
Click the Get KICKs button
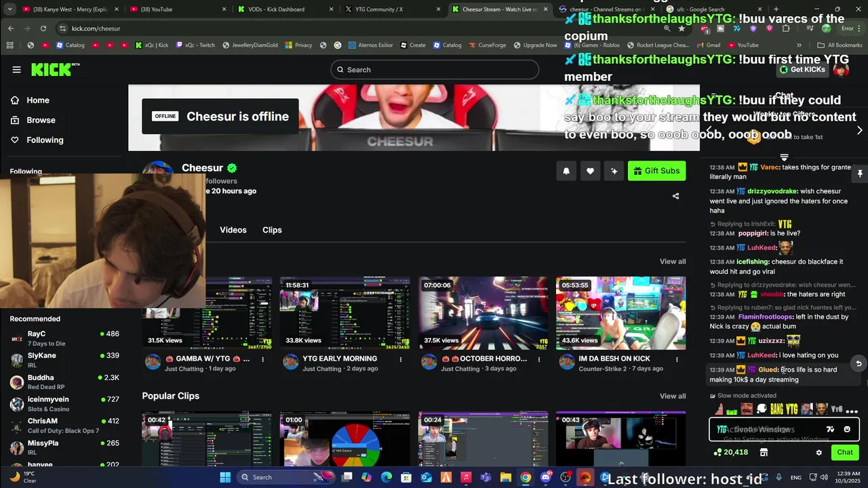(803, 70)
